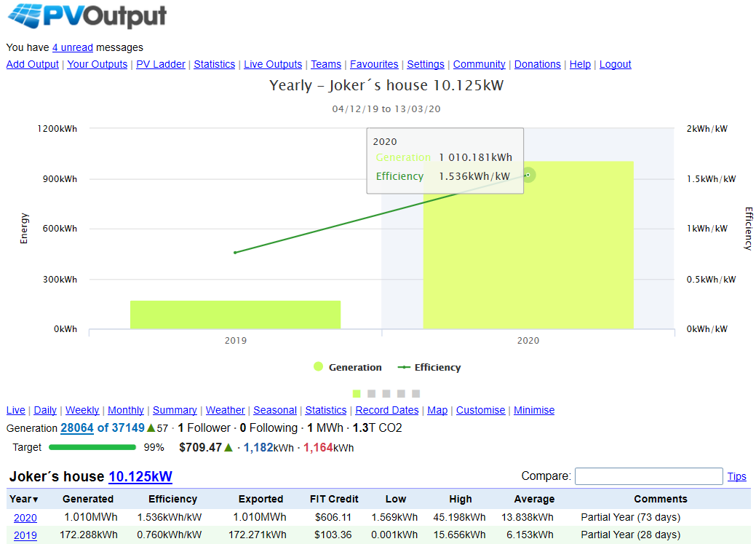Click the Logout link
The height and width of the screenshot is (544, 756).
(x=616, y=64)
